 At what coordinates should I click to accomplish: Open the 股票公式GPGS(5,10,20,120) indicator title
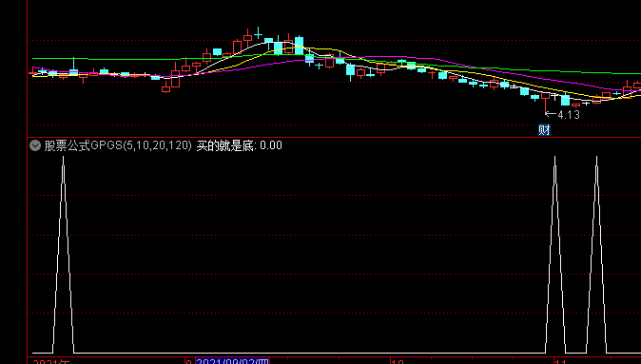118,145
